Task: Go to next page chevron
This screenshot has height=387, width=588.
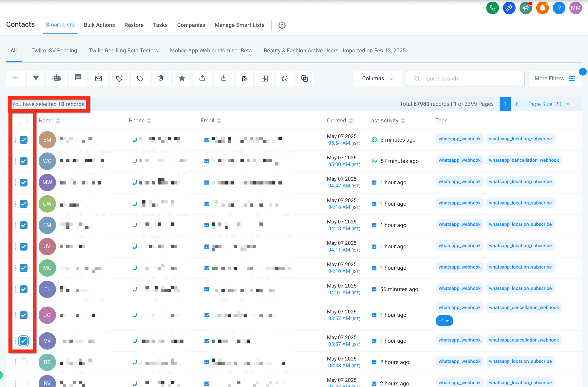Action: point(516,104)
